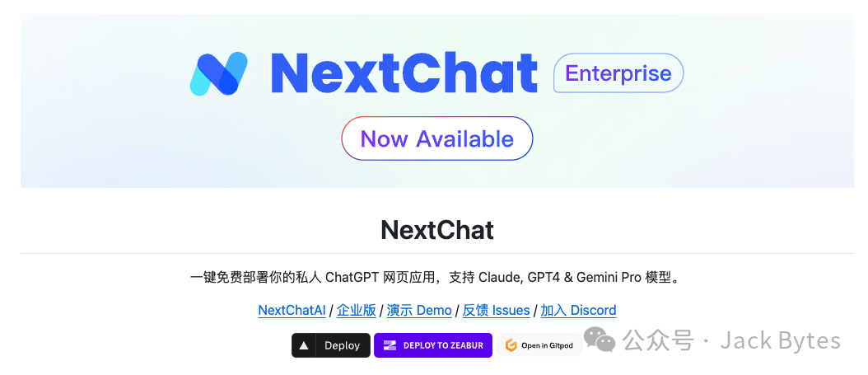Image resolution: width=868 pixels, height=375 pixels.
Task: Visit the 演示 Demo link
Action: tap(419, 310)
